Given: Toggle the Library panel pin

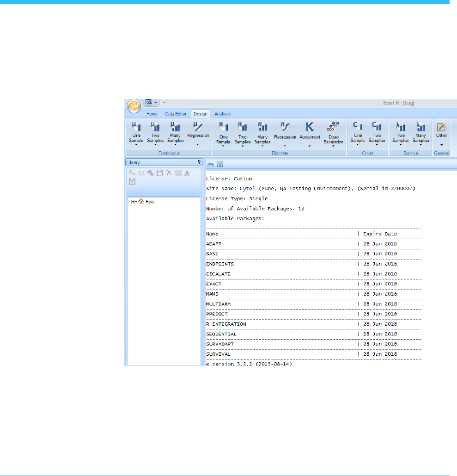Looking at the screenshot, I should click(199, 162).
